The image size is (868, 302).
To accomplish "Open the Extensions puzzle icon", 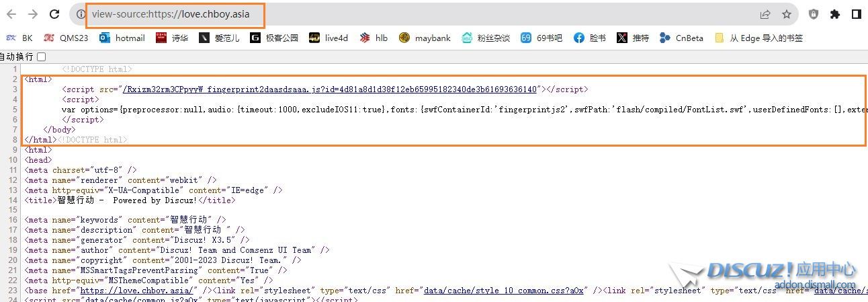I will point(835,14).
